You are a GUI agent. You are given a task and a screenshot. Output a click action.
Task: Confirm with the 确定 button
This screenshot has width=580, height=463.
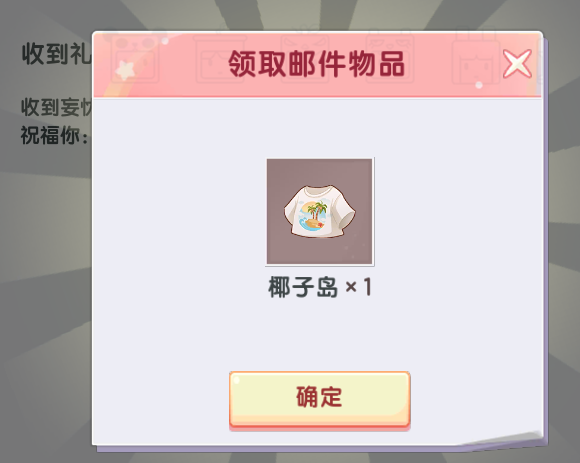point(320,401)
